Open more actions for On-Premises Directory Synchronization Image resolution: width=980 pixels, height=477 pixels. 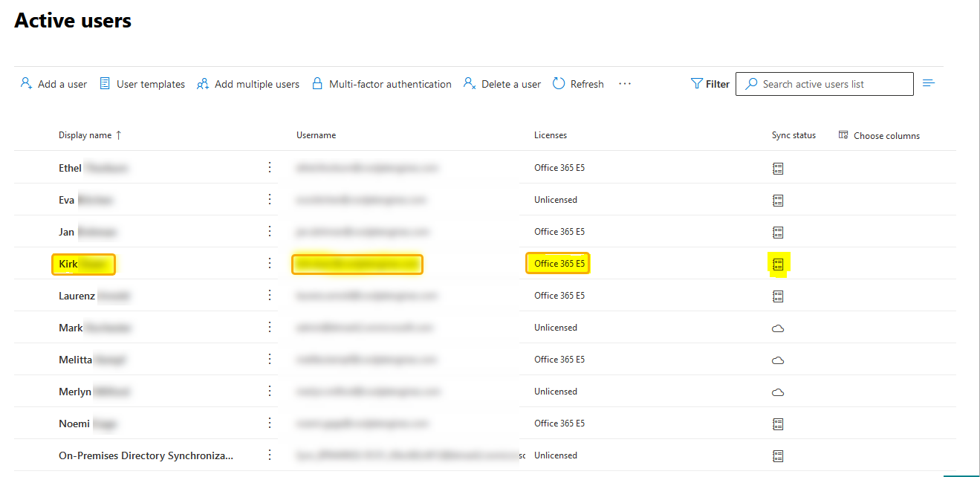click(270, 455)
